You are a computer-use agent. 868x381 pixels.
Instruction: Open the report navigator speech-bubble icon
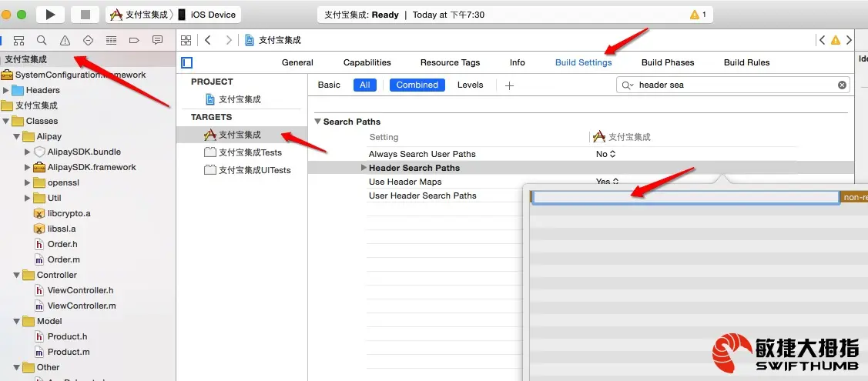click(x=157, y=40)
